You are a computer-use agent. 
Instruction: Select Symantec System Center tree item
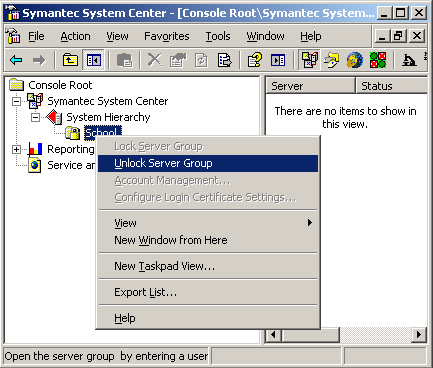[108, 101]
